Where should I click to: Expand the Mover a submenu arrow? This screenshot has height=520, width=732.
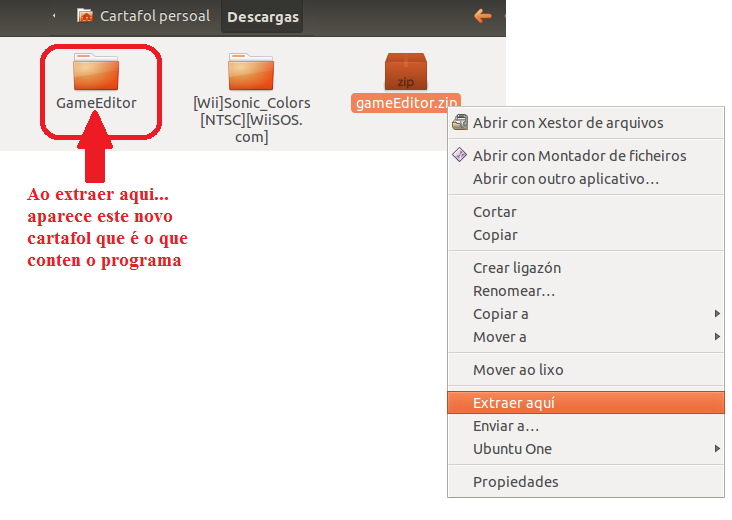[x=717, y=337]
